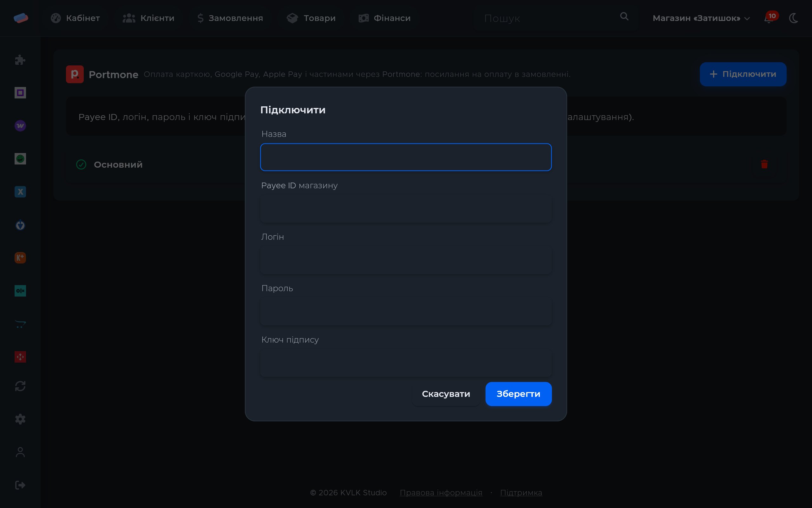812x508 pixels.
Task: Open the purple W circle sidebar icon
Action: 20,126
